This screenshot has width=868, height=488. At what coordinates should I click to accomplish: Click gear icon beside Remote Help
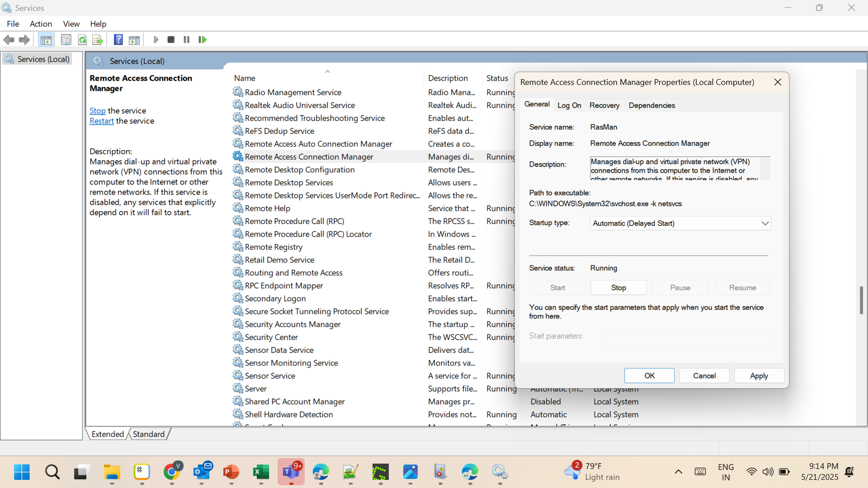click(x=238, y=208)
